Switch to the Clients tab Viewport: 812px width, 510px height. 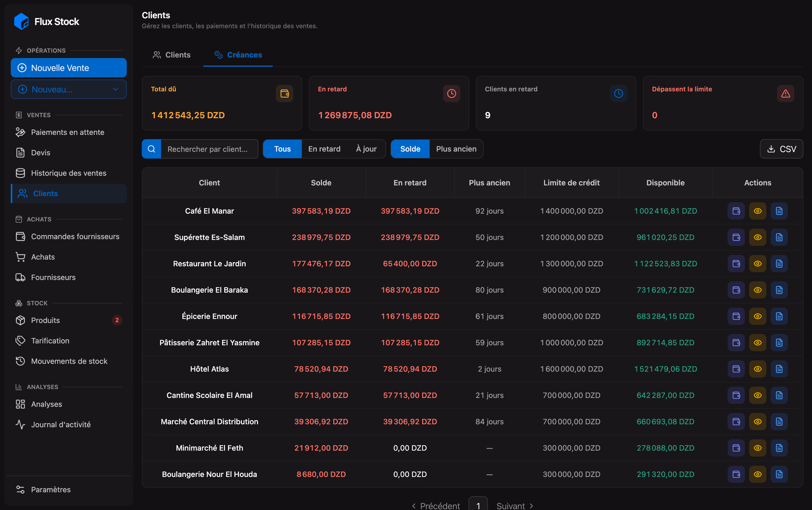pos(172,55)
